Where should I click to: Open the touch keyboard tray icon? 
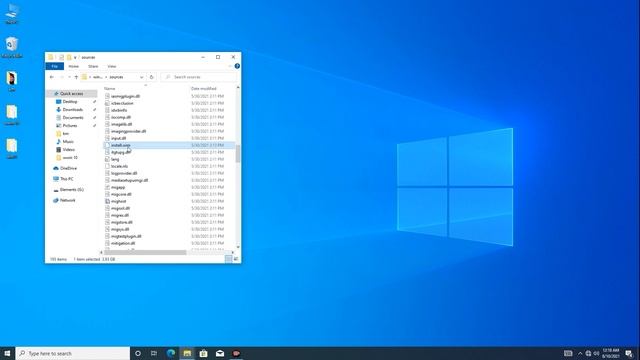point(568,353)
